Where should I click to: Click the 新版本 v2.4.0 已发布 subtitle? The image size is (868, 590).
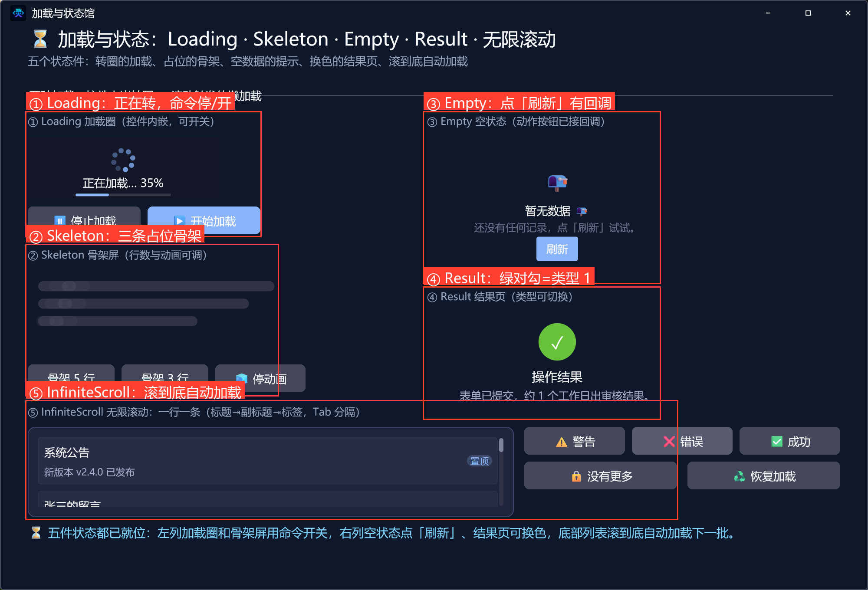(x=89, y=472)
